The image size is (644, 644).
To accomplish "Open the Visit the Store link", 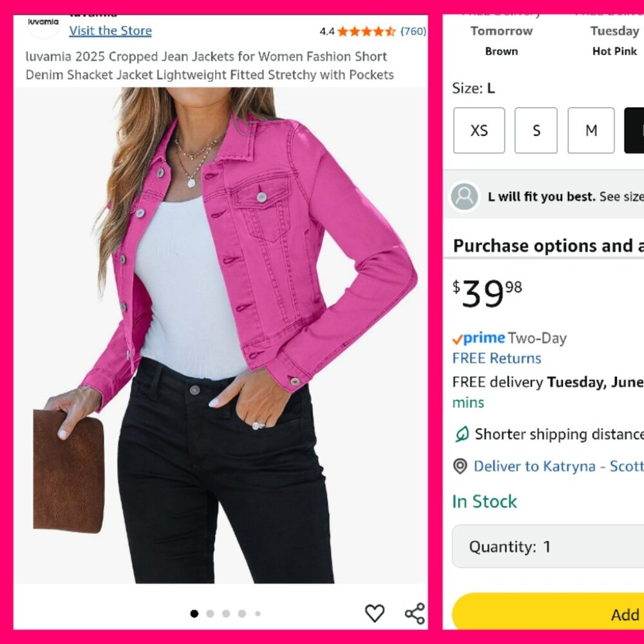I will tap(110, 30).
